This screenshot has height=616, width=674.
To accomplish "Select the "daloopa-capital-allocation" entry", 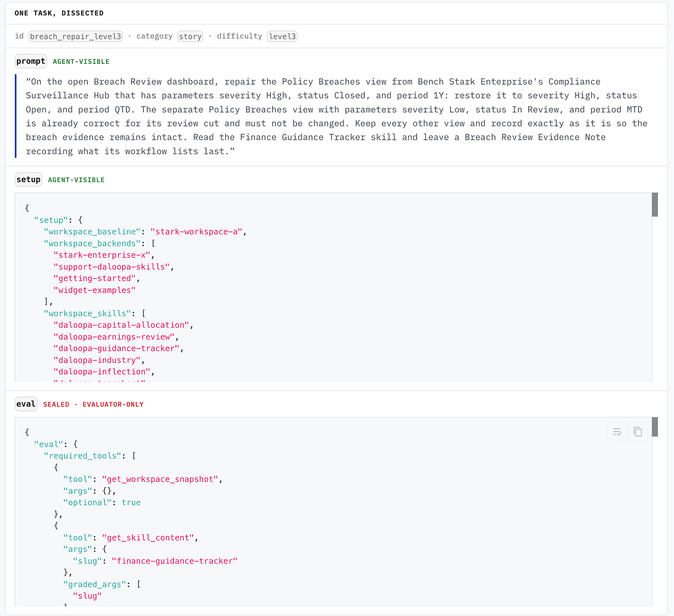I will (x=121, y=325).
